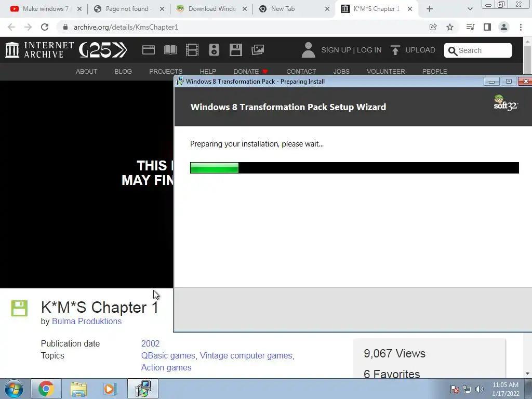The width and height of the screenshot is (532, 399).
Task: Open the tab search dropdown chevron
Action: pyautogui.click(x=470, y=9)
